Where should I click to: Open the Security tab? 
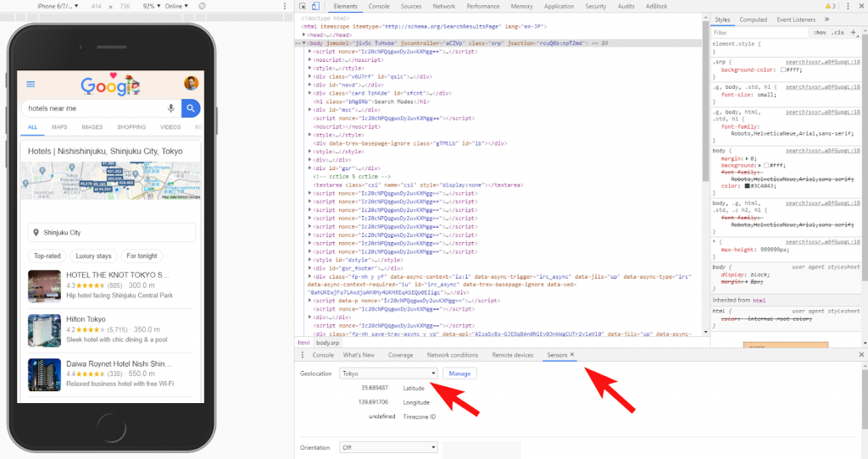(596, 6)
